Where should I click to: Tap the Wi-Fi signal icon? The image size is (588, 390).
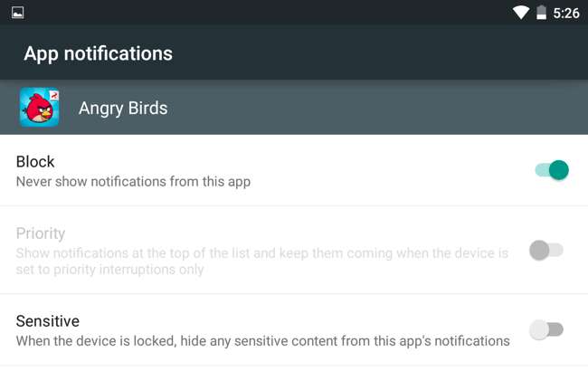pos(520,13)
